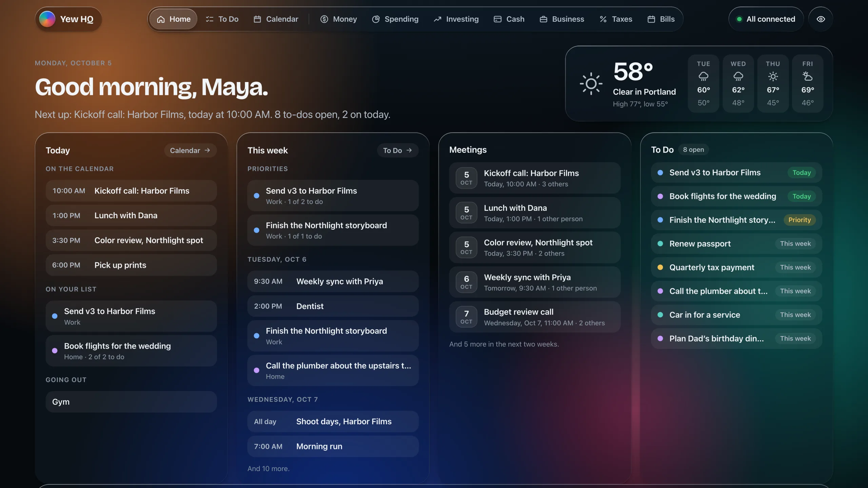Toggle yellow dot for Quarterly tax payment

point(660,267)
